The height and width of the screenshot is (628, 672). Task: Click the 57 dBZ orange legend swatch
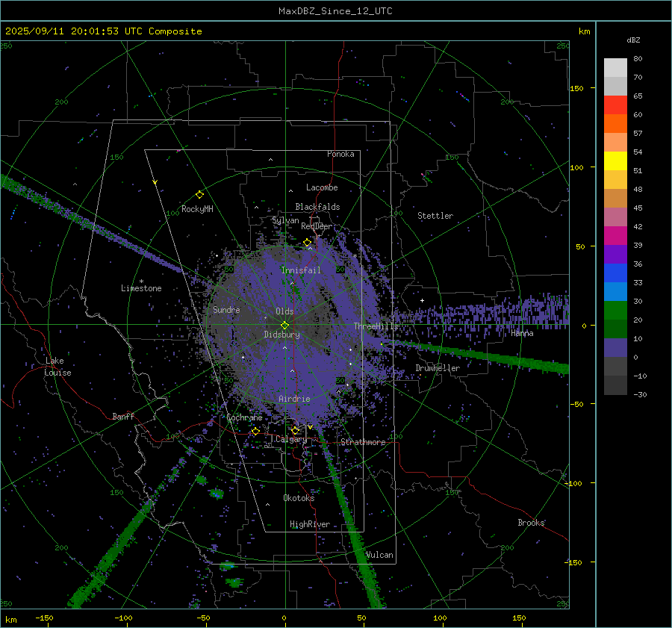pyautogui.click(x=615, y=123)
